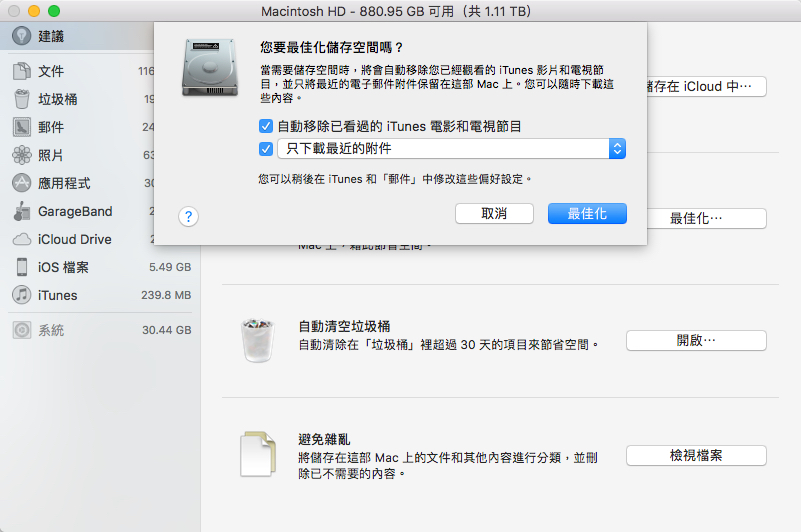The height and width of the screenshot is (532, 801).
Task: Toggle 自動移除已看過的 iTunes 電影 checkbox
Action: pyautogui.click(x=266, y=126)
